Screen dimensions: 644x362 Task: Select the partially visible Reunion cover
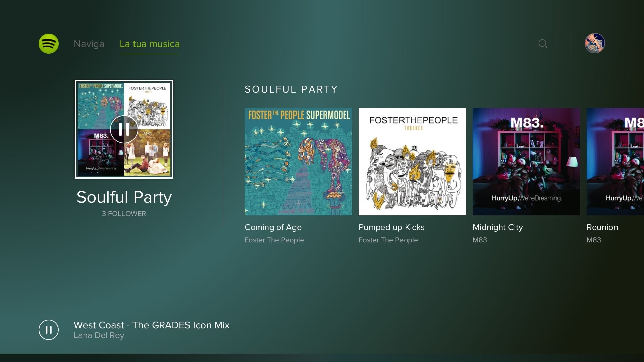point(615,162)
